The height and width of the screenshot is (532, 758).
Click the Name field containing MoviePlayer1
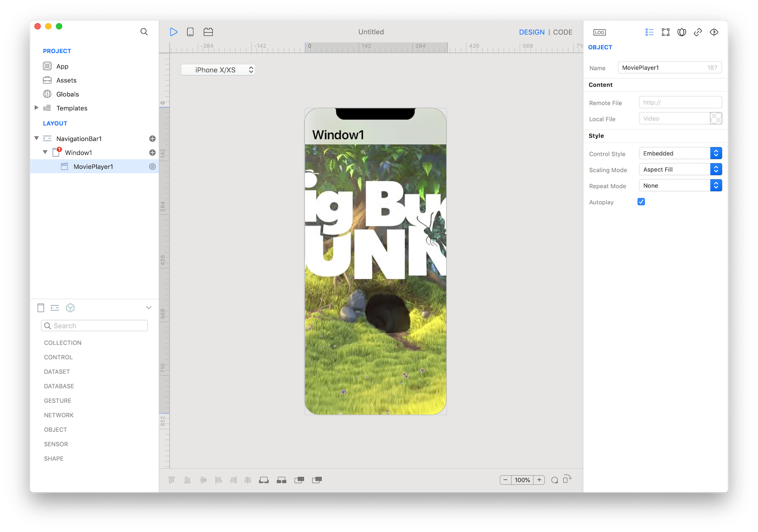tap(669, 68)
